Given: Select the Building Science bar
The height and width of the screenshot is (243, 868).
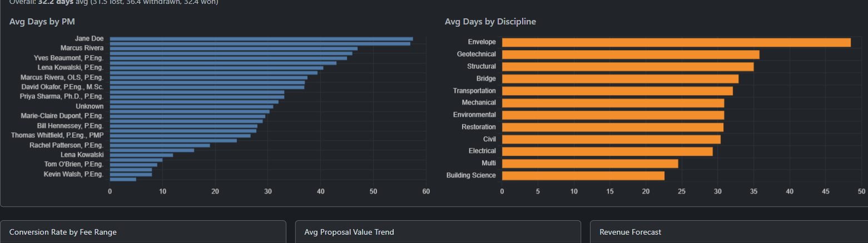Looking at the screenshot, I should [x=583, y=176].
